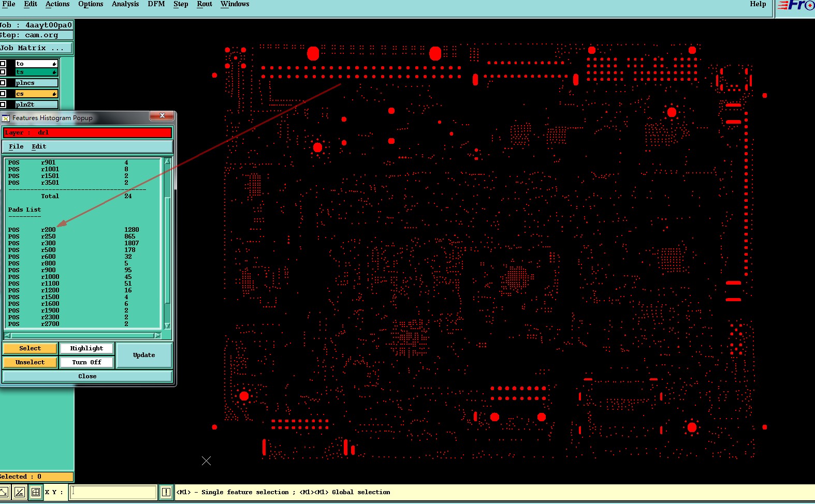Click the Frontline logo in the top-right corner
This screenshot has width=815, height=504.
796,5
